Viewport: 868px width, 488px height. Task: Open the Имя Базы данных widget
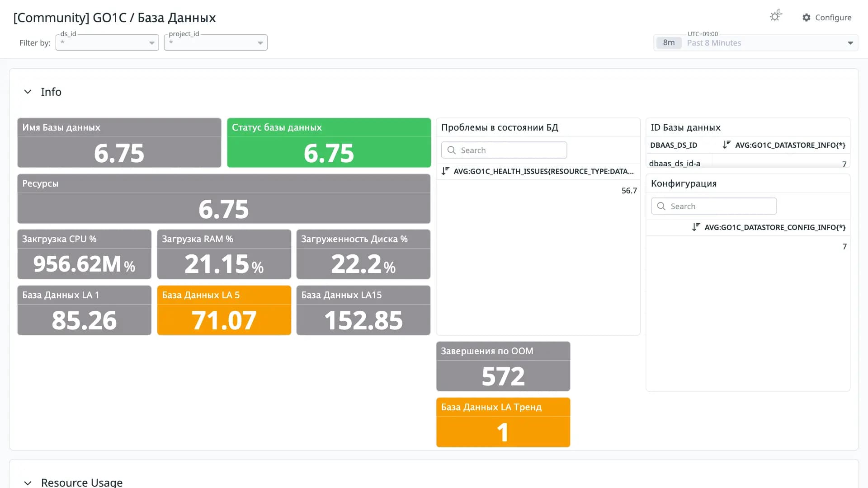tap(119, 143)
